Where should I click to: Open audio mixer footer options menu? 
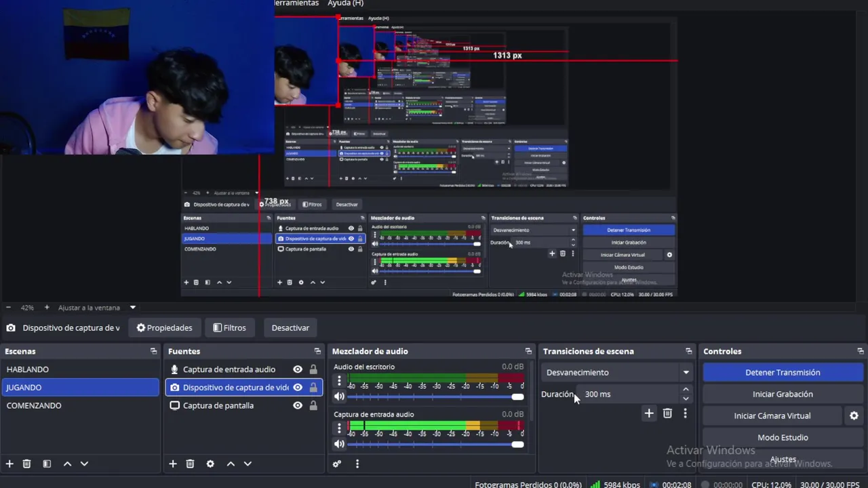pos(357,464)
